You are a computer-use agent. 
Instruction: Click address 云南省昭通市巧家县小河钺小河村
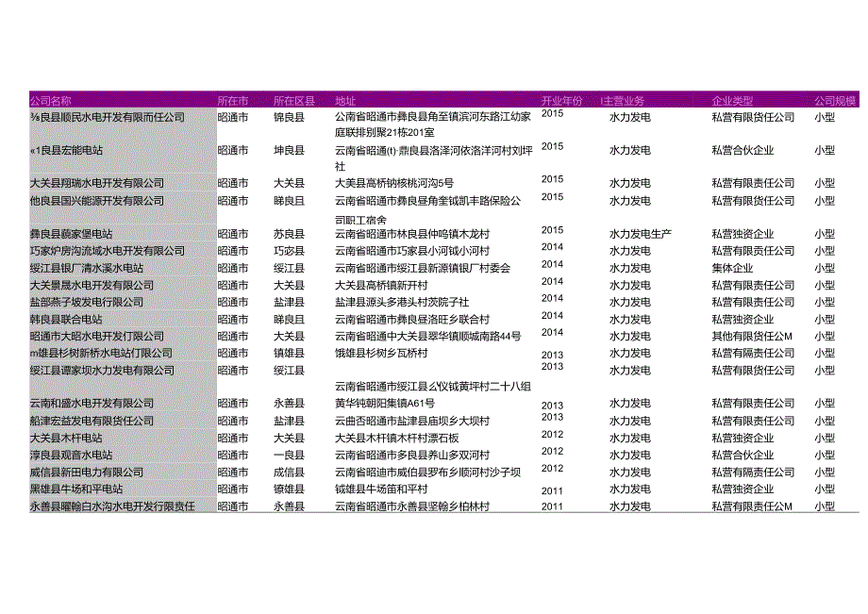[x=412, y=251]
